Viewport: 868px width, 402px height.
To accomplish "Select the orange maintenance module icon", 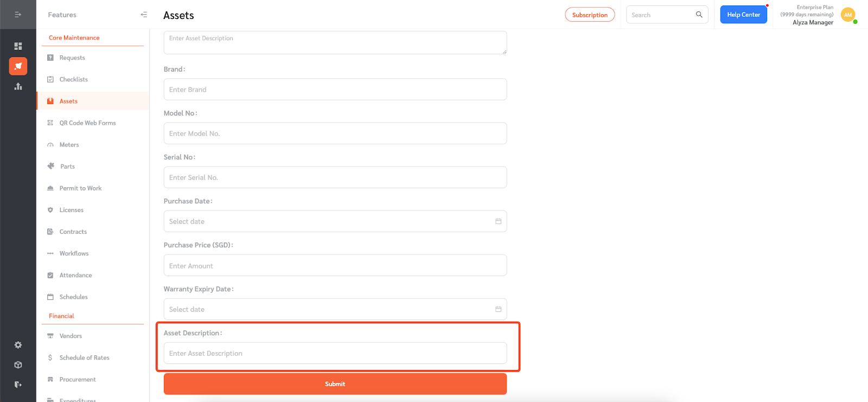I will [18, 66].
